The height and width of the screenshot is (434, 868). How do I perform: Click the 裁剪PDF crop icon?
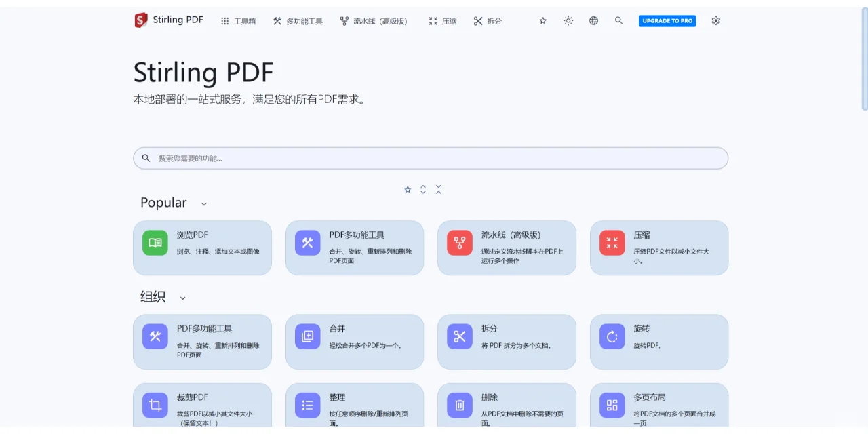pyautogui.click(x=155, y=406)
